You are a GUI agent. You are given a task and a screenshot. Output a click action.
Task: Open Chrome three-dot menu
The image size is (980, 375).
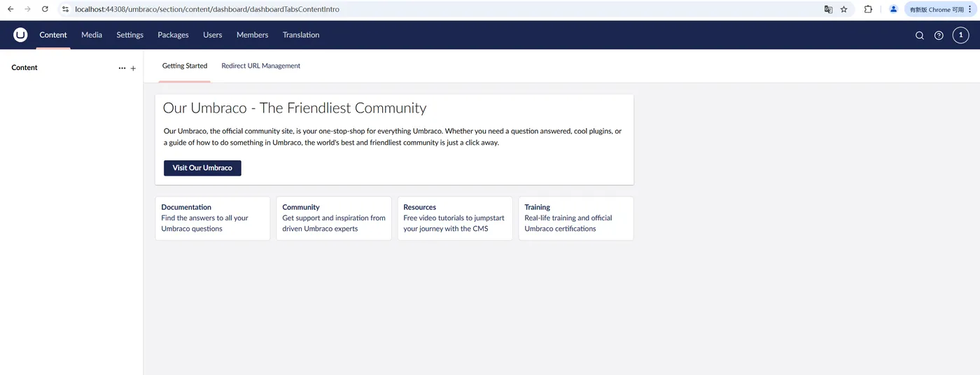point(969,9)
